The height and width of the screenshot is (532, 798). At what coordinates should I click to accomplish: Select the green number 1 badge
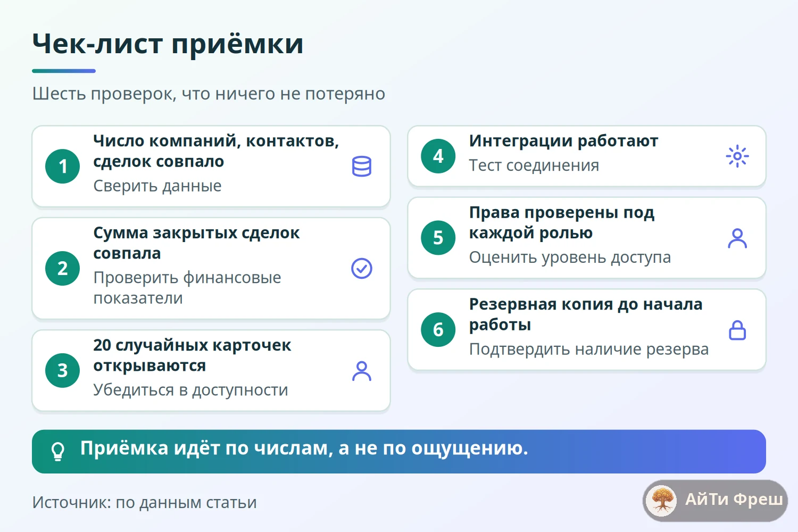point(63,167)
